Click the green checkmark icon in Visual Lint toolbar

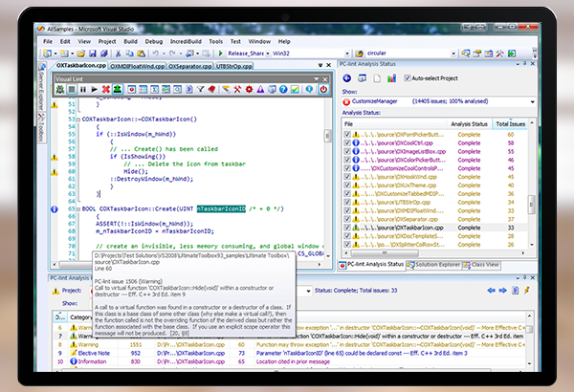295,89
